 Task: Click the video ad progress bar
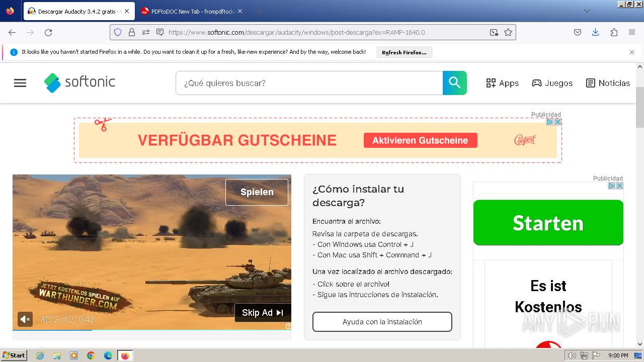[x=151, y=330]
